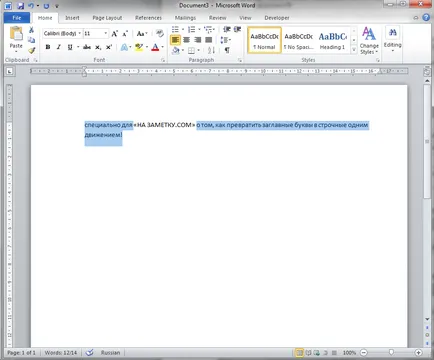This screenshot has width=434, height=360.
Task: Increase the paragraph indent
Action: (237, 30)
